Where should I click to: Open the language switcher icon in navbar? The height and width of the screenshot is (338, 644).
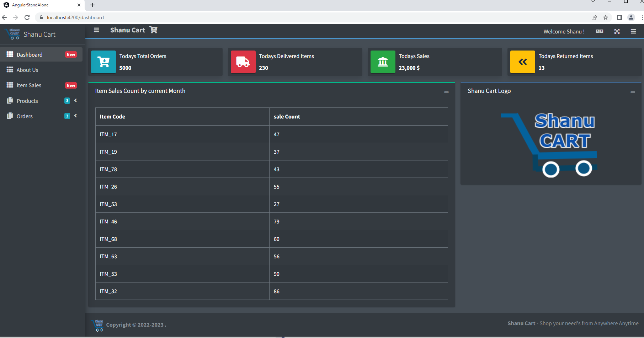(x=600, y=31)
